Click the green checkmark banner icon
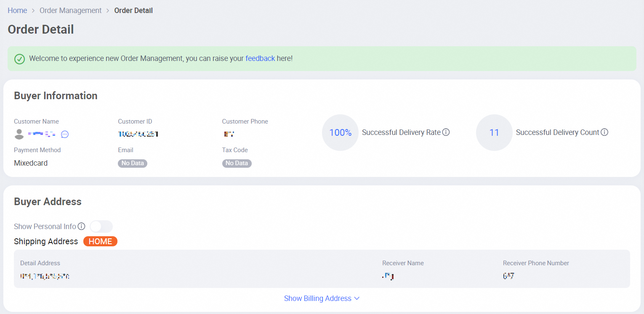The image size is (644, 314). click(19, 59)
